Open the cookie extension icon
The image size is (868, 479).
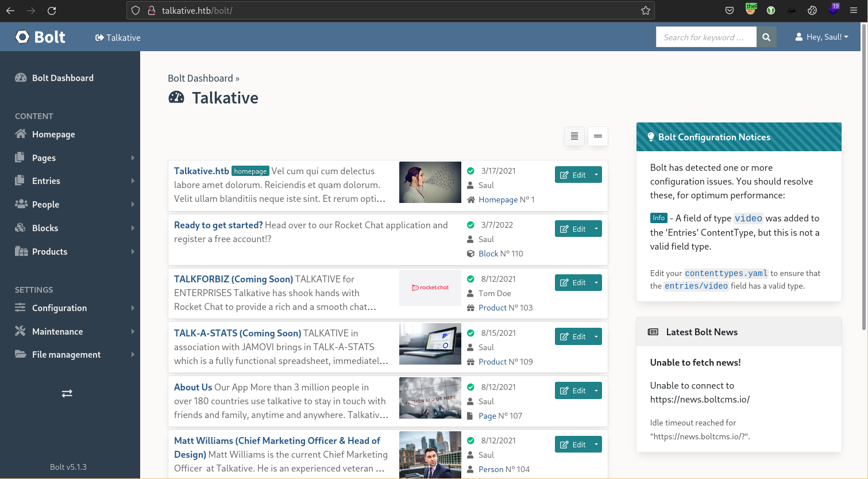click(x=812, y=10)
